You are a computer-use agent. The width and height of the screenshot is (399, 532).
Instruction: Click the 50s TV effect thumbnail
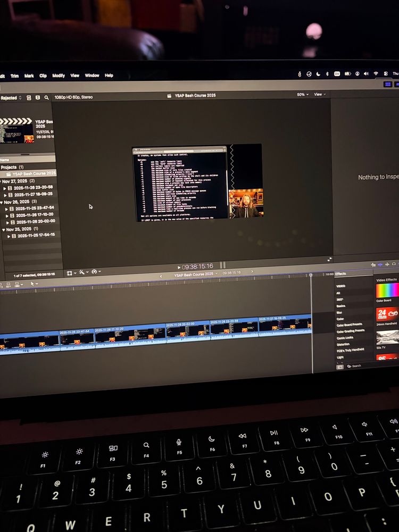click(x=387, y=337)
